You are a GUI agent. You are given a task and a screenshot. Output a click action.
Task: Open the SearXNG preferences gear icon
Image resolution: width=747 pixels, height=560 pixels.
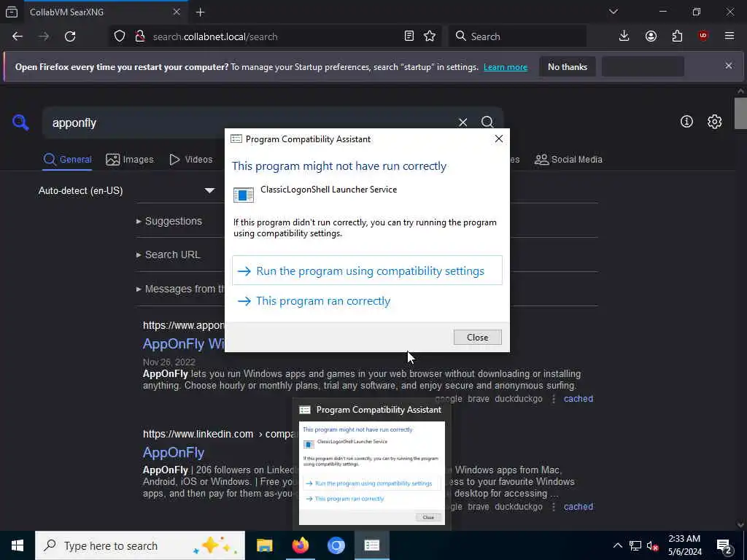click(714, 122)
